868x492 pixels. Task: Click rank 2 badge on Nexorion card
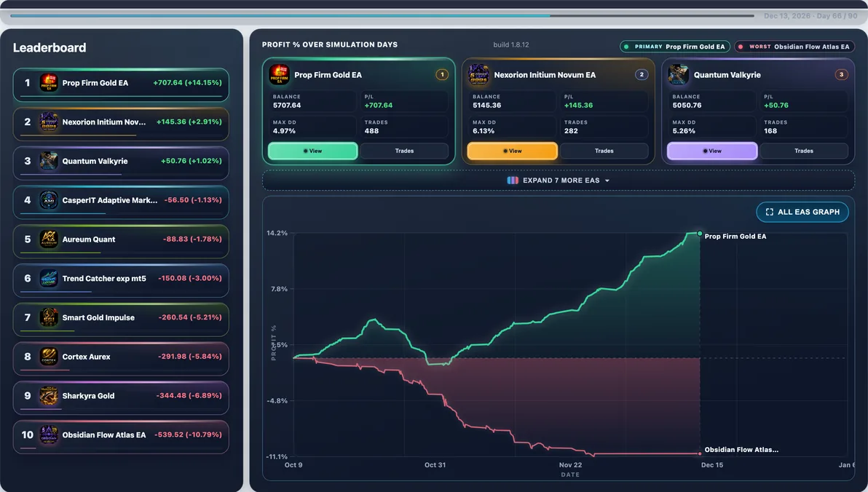[x=642, y=74]
